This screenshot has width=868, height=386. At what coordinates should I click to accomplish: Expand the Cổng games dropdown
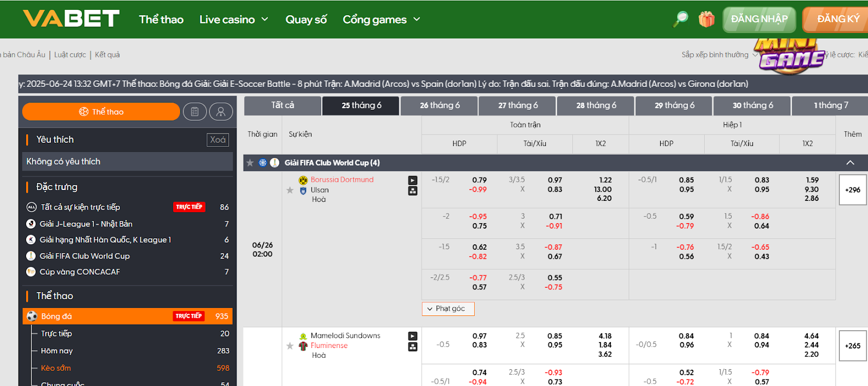coord(381,20)
